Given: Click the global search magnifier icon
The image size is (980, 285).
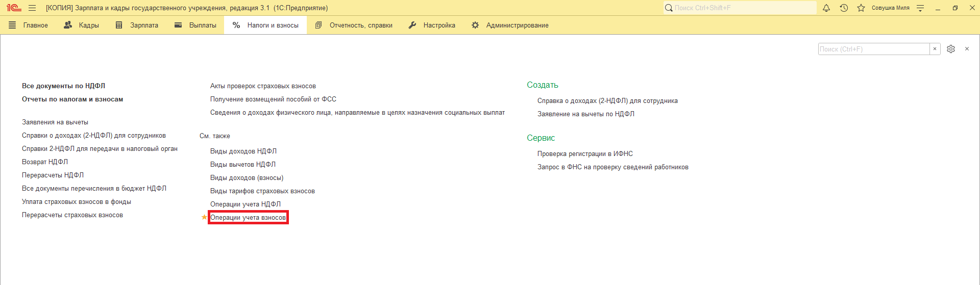Looking at the screenshot, I should [669, 8].
